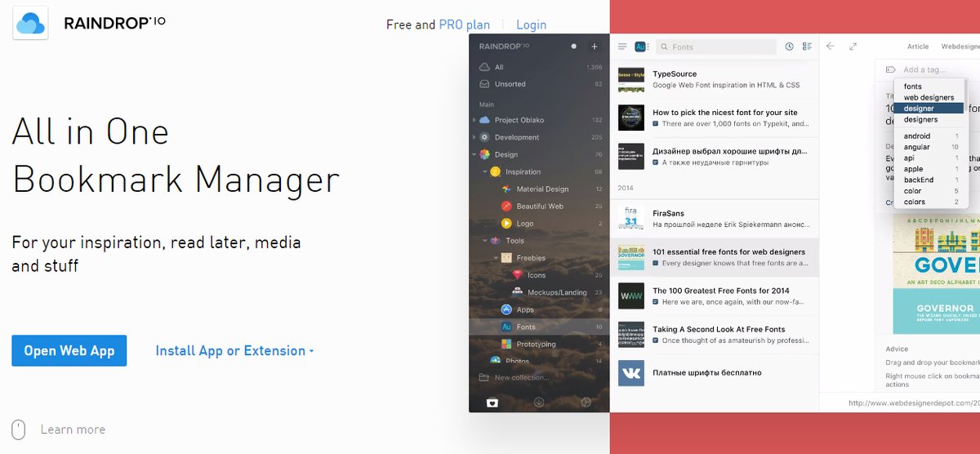Click the plus icon to add collection
This screenshot has height=454, width=980.
pyautogui.click(x=595, y=47)
